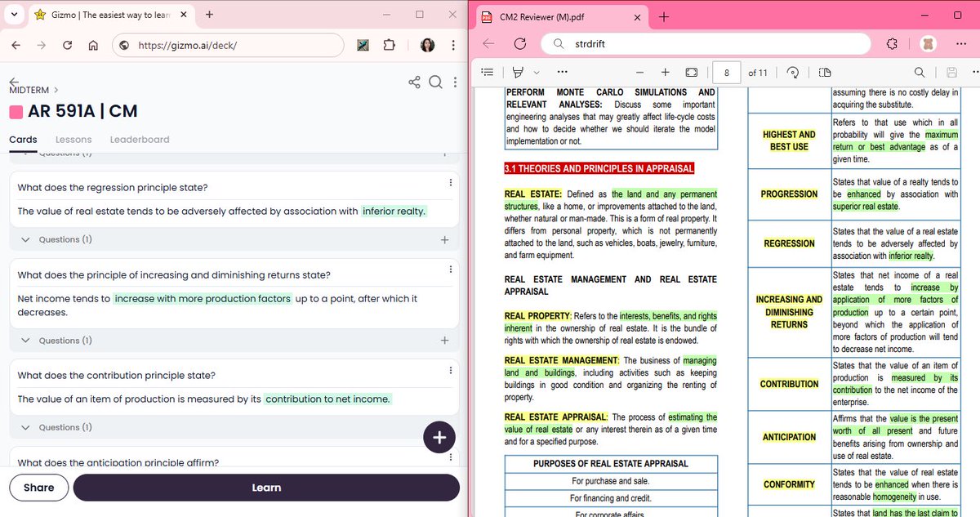
Task: Share the deck with share icon
Action: pos(415,82)
